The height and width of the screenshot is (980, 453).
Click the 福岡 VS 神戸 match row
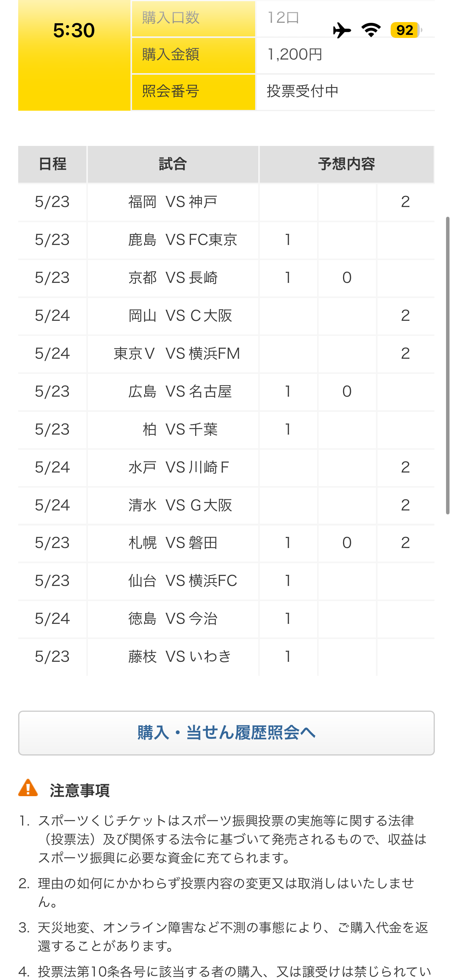226,202
